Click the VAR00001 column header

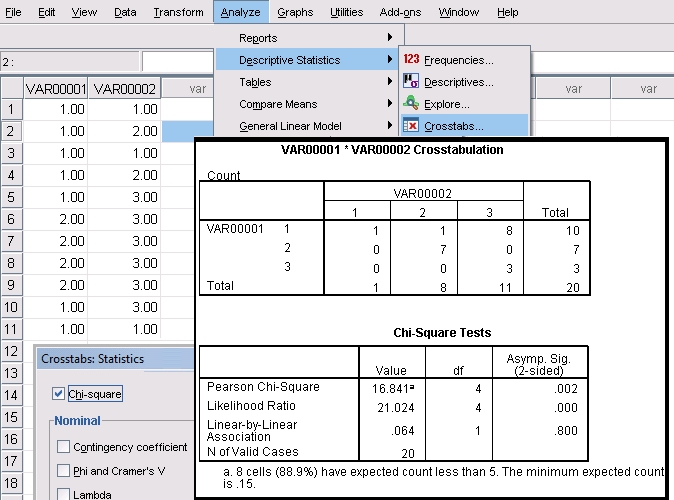point(56,88)
